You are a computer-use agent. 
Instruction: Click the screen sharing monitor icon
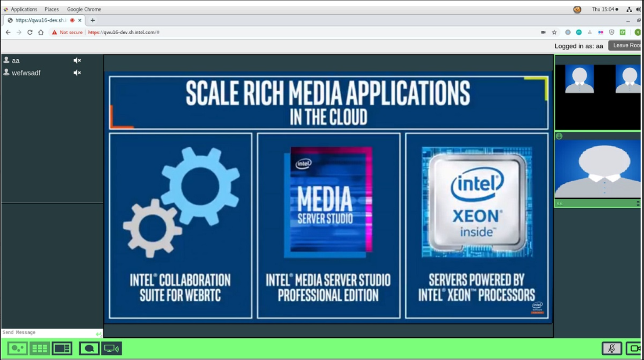point(111,349)
